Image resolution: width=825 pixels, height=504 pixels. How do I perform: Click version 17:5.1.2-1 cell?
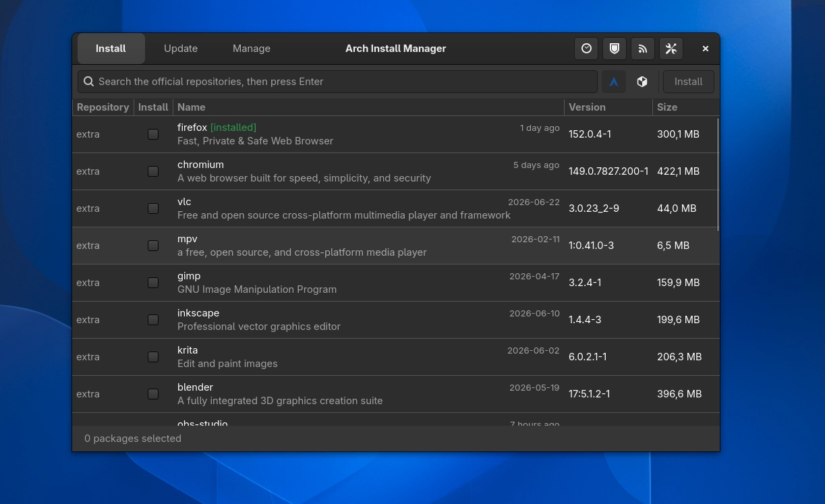[x=590, y=394]
